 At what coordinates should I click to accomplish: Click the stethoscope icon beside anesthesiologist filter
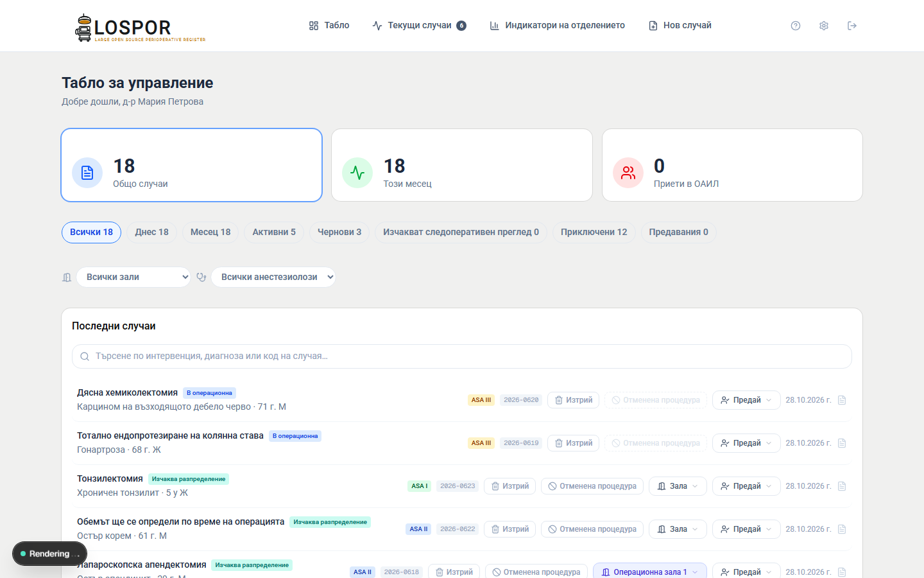[x=201, y=277]
